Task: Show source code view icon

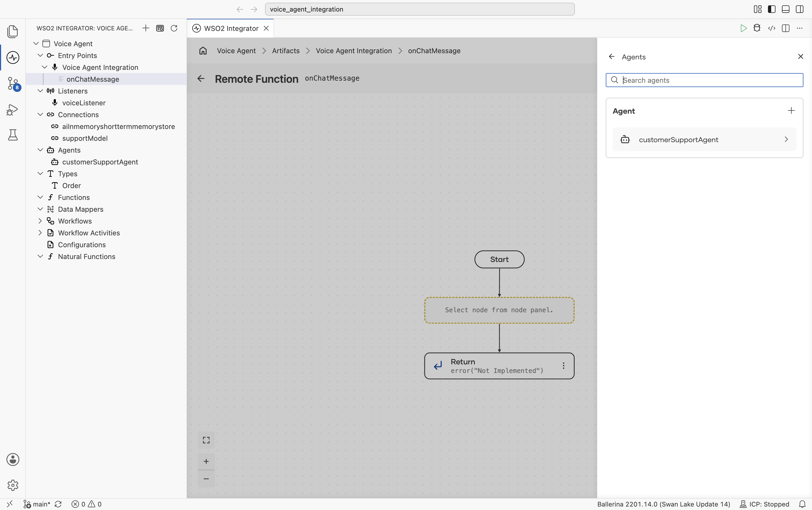Action: 771,28
